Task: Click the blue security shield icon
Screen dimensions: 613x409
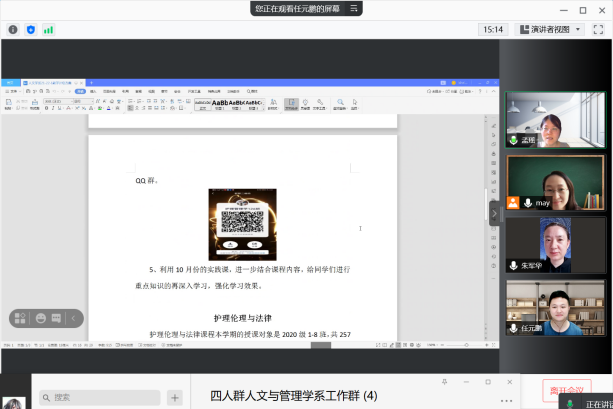Action: (30, 30)
